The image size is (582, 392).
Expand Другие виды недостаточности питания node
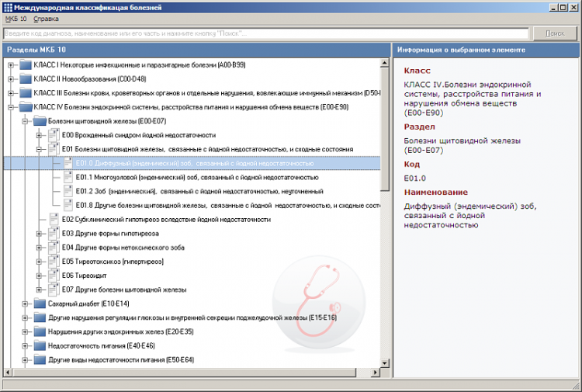tap(25, 360)
